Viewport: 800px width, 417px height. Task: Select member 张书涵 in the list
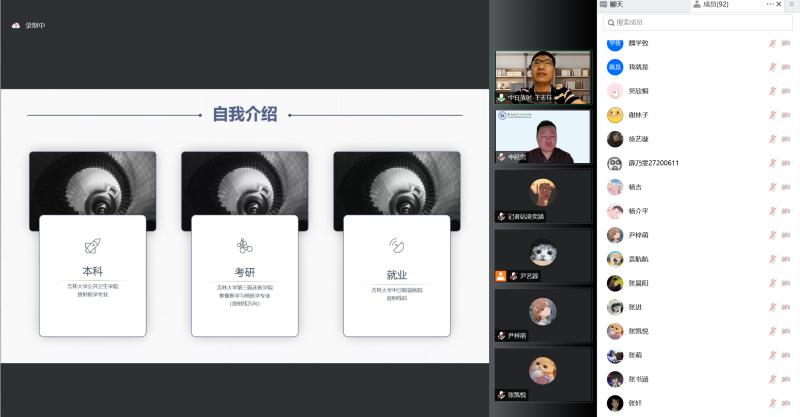(x=638, y=379)
